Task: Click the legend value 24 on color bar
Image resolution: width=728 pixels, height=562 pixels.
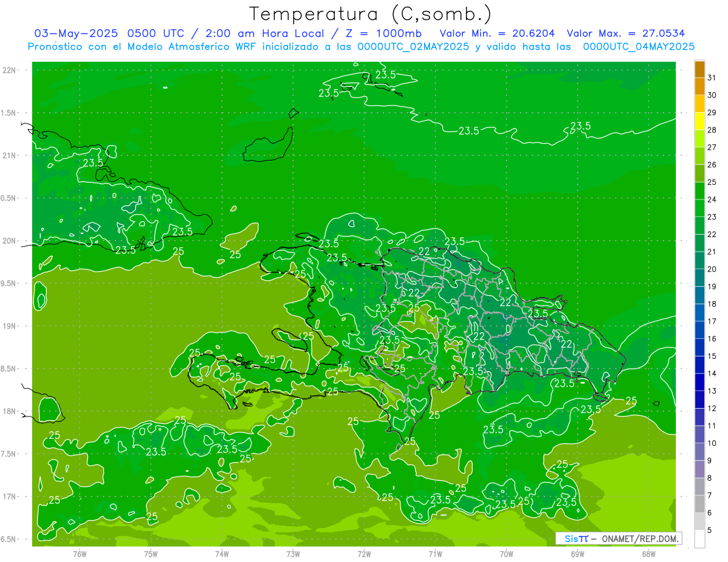Action: (x=712, y=199)
